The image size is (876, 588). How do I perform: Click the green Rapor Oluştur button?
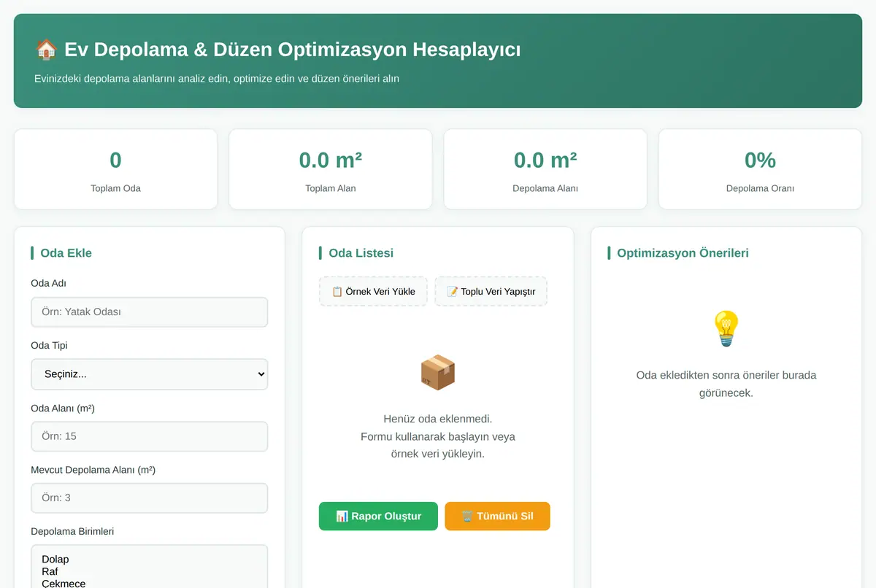(378, 516)
